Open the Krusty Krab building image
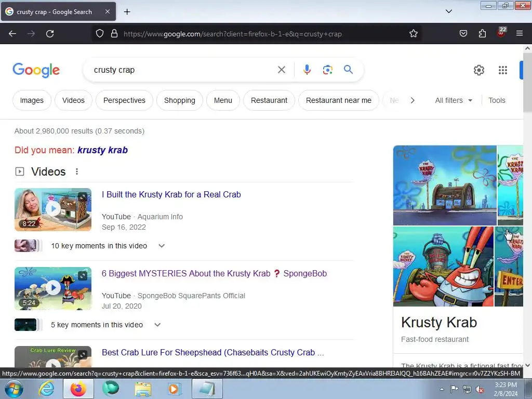 445,185
